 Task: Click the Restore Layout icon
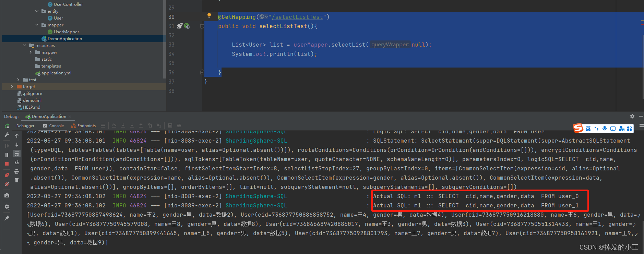pyautogui.click(x=641, y=126)
